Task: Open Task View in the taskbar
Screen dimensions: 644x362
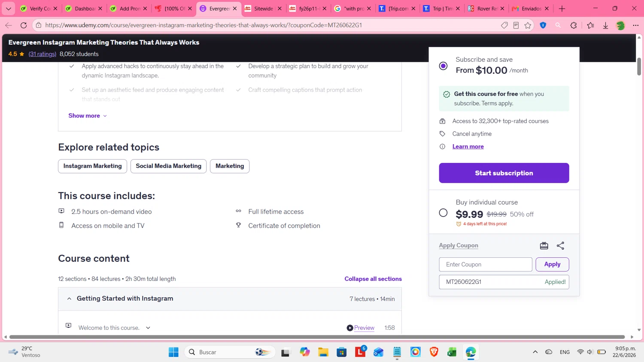Action: [x=286, y=352]
